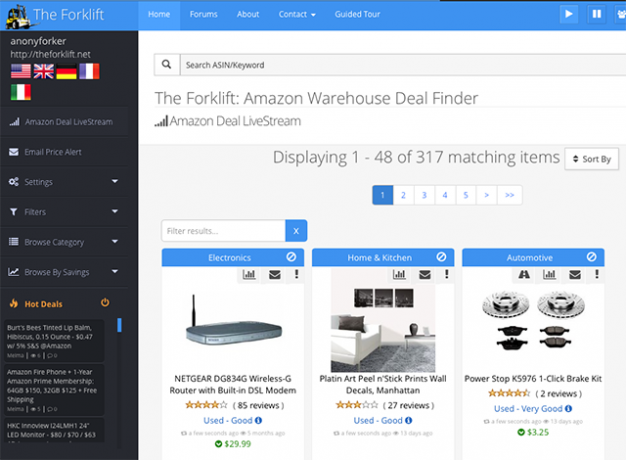Select the United States flag
The height and width of the screenshot is (460, 626).
[x=21, y=71]
